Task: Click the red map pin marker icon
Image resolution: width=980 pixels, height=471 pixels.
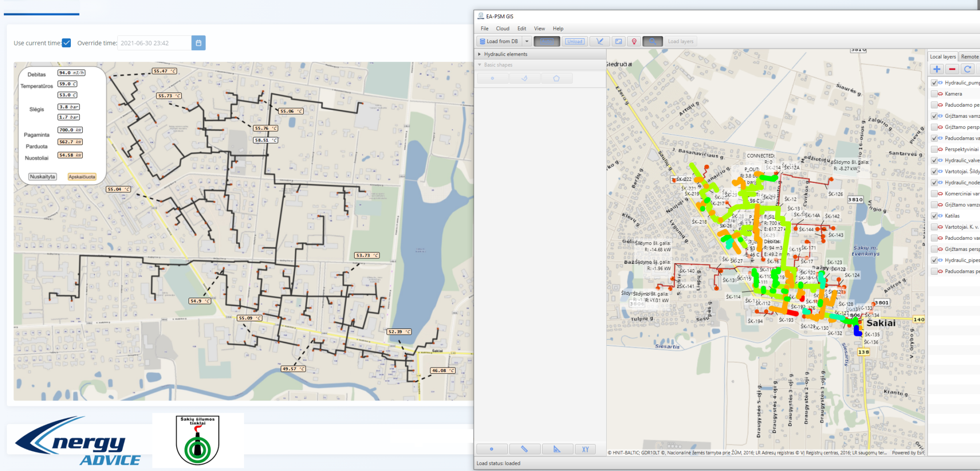Action: pyautogui.click(x=634, y=42)
